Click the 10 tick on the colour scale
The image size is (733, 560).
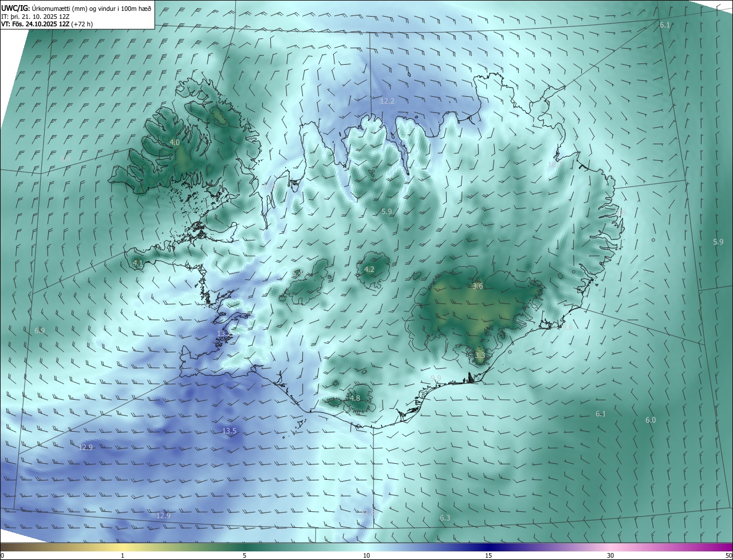point(366,555)
